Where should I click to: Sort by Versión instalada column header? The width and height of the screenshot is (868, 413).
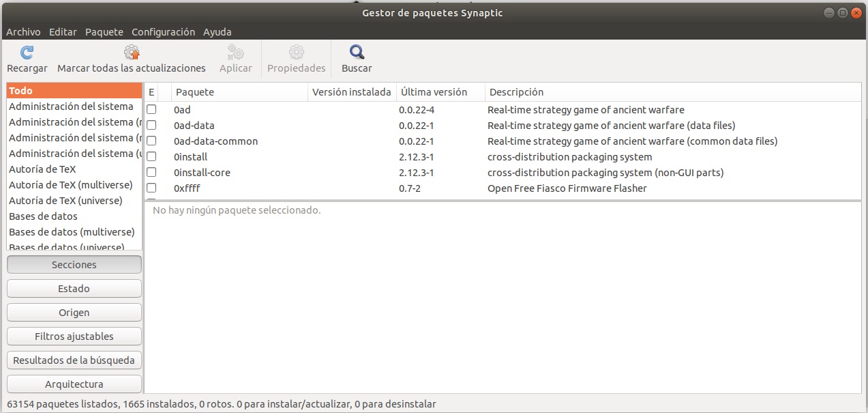point(352,92)
